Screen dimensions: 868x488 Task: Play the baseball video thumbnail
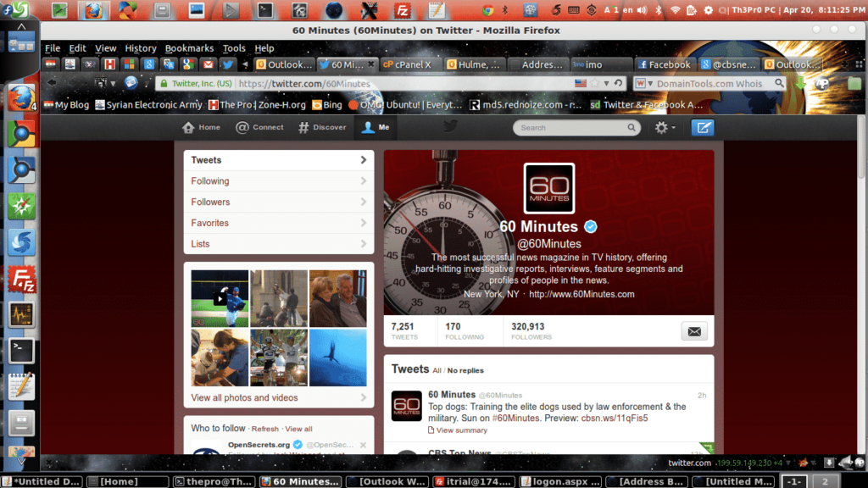point(220,298)
